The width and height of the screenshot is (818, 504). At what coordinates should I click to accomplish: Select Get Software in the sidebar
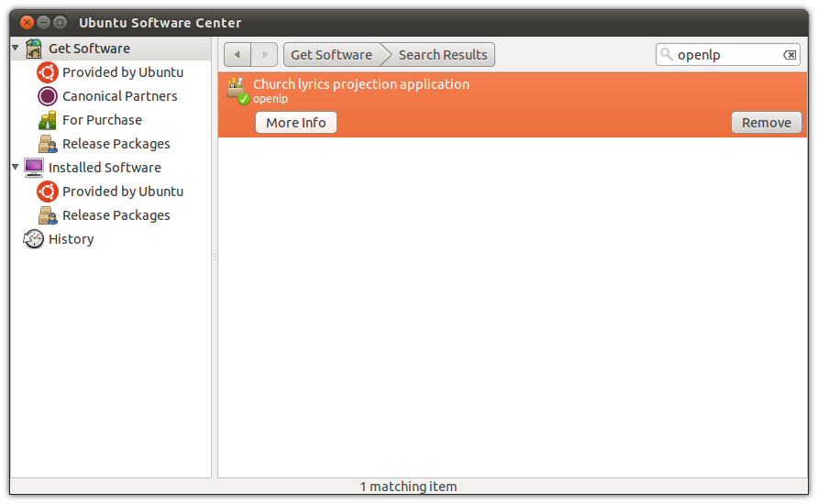[x=111, y=49]
